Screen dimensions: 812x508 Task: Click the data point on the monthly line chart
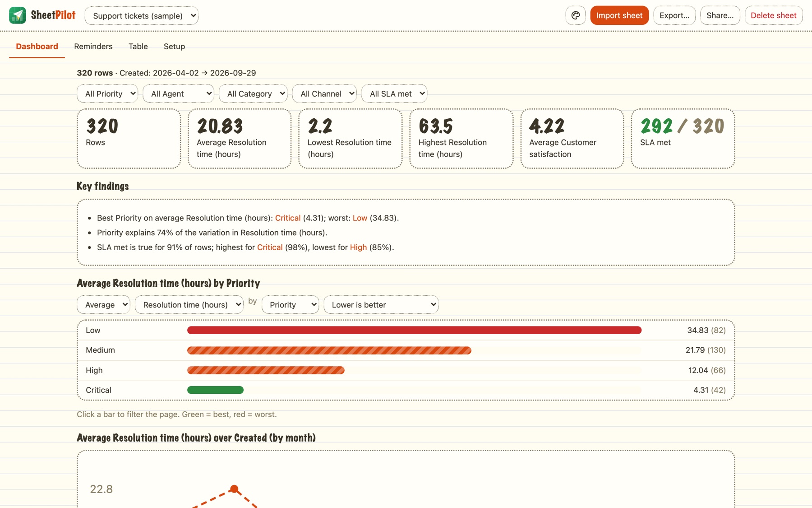click(x=234, y=489)
